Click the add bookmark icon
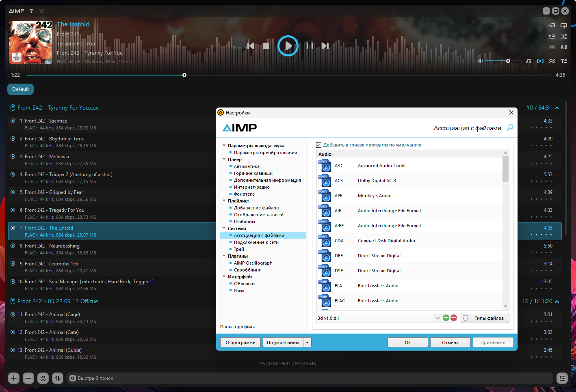Image resolution: width=576 pixels, height=392 pixels. [552, 25]
